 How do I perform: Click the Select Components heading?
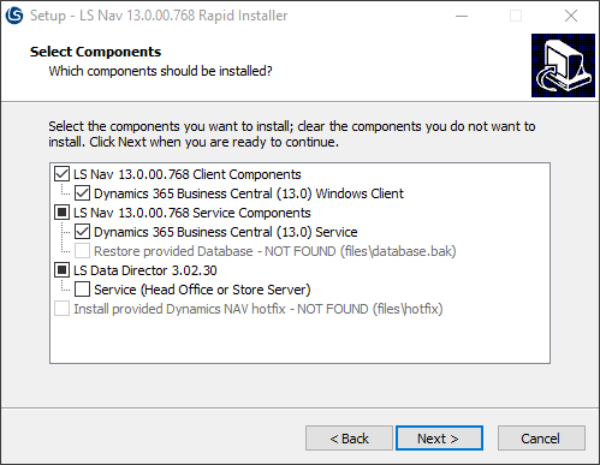[95, 52]
